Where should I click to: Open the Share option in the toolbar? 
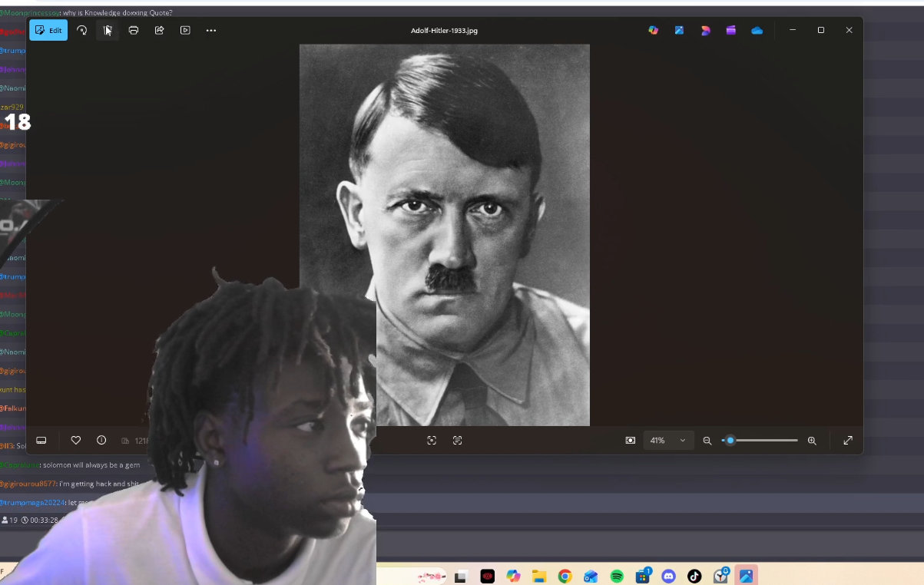(x=160, y=30)
